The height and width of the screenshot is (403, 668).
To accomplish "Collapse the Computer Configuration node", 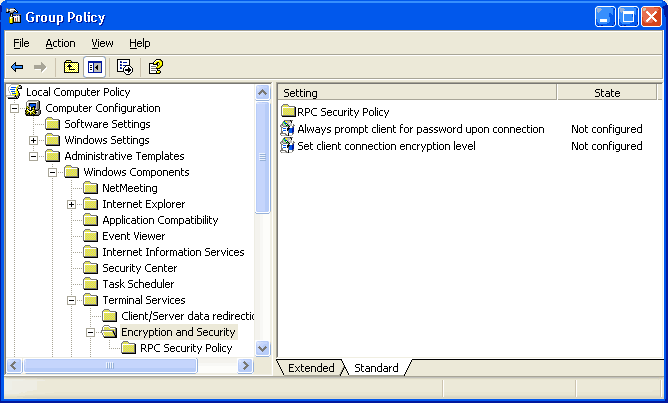I will [14, 108].
